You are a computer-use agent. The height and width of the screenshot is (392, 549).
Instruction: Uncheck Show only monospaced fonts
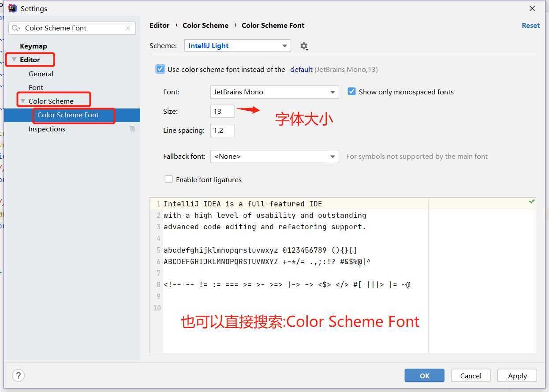[x=351, y=92]
